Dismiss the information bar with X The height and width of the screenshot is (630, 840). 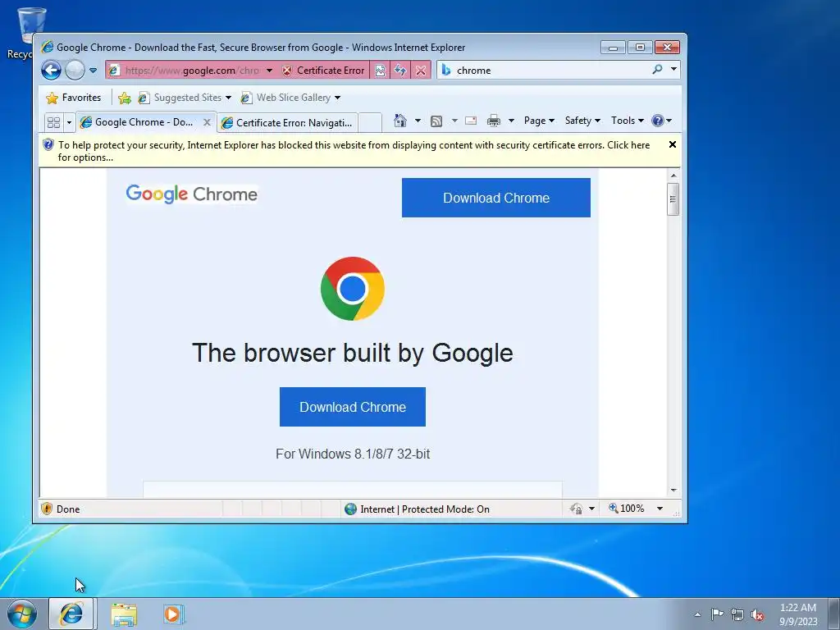(673, 144)
